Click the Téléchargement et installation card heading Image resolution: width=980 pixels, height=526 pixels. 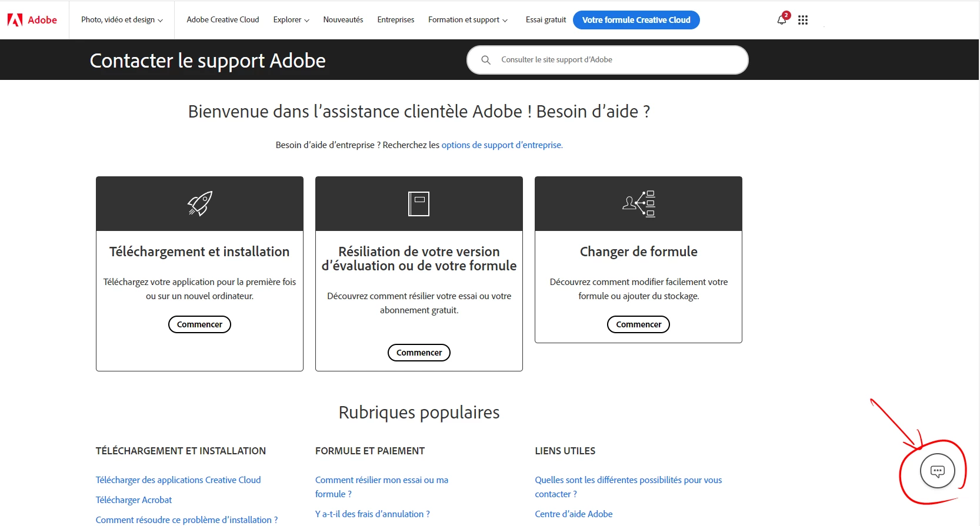pyautogui.click(x=199, y=252)
